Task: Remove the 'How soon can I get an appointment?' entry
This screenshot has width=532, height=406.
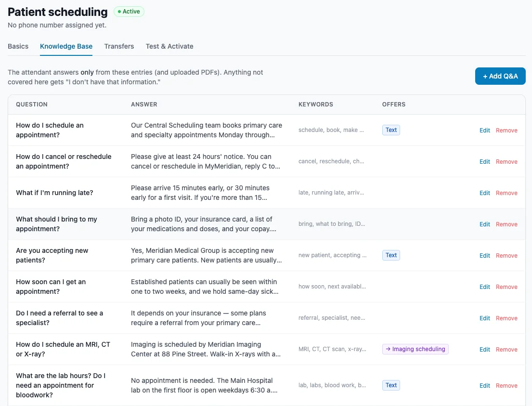Action: (506, 287)
